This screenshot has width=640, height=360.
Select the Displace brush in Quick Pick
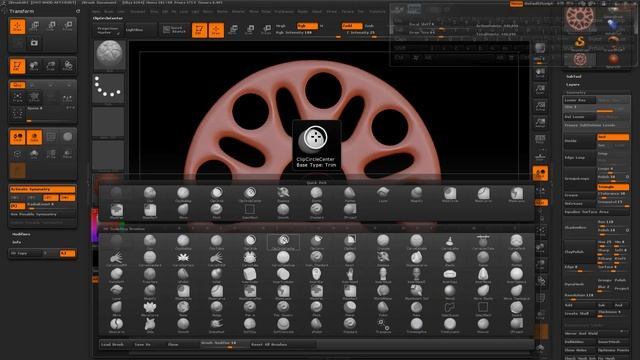[x=283, y=194]
